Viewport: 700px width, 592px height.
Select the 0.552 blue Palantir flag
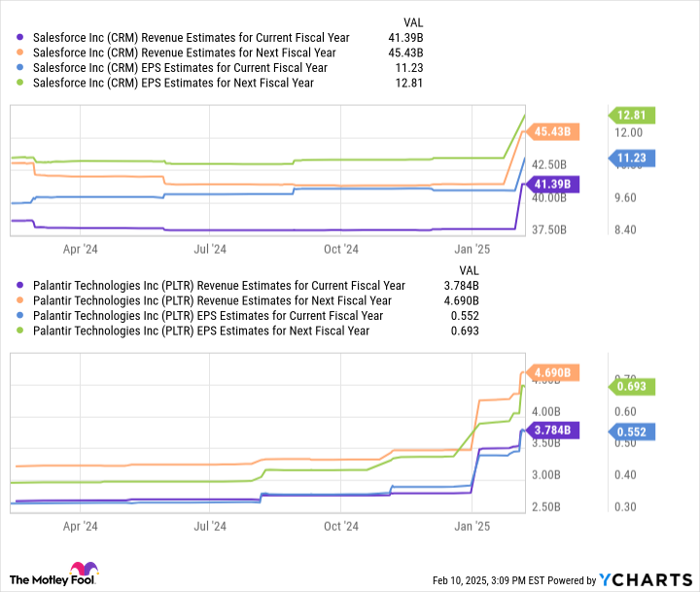pyautogui.click(x=632, y=432)
